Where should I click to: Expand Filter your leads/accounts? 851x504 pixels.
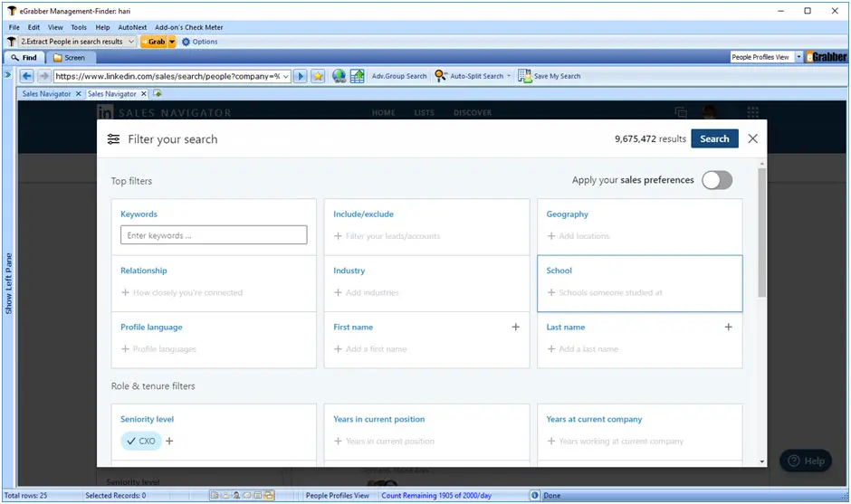coord(387,236)
